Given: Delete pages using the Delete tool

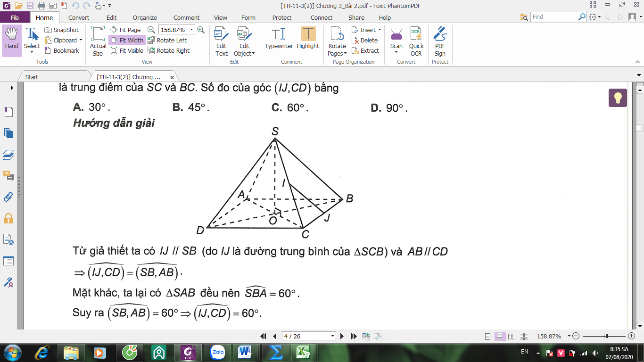Looking at the screenshot, I should [364, 40].
